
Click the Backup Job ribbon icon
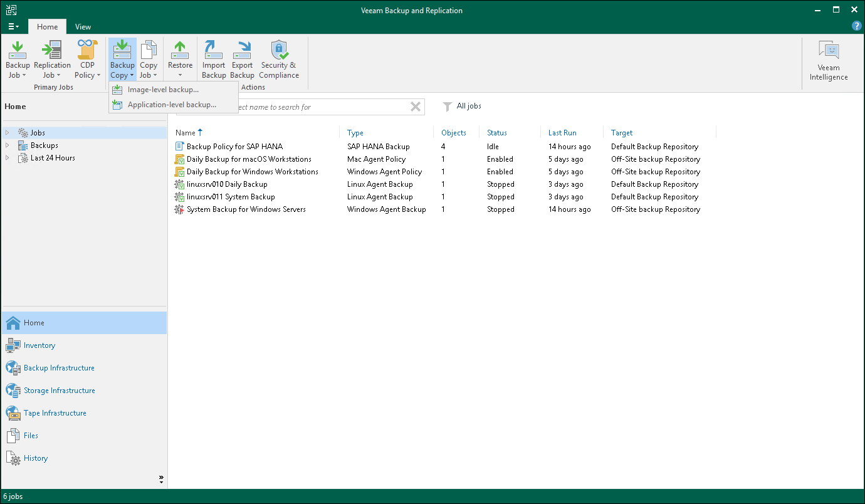pos(18,59)
